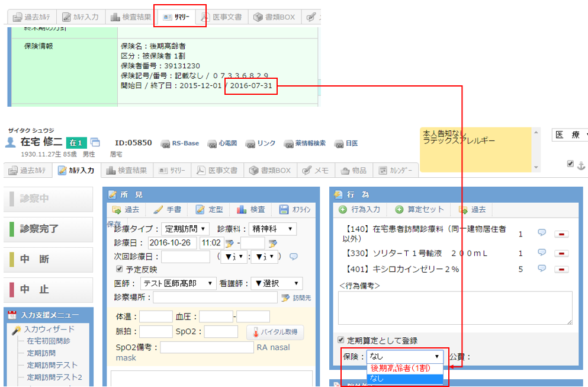Remove the 【140】在宅患者訪問診療料 row

coord(561,234)
